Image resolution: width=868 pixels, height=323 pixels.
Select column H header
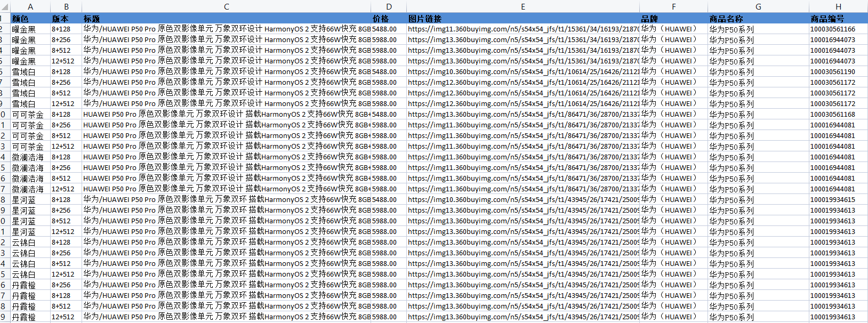pyautogui.click(x=838, y=6)
